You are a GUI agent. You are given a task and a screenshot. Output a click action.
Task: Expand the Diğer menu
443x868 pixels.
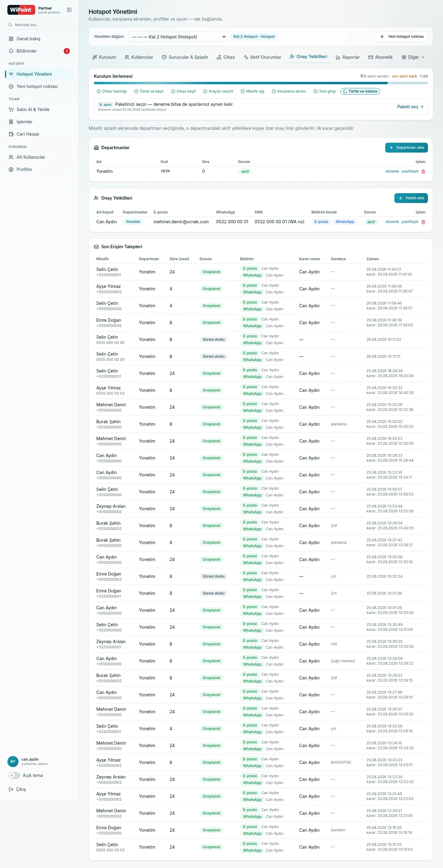coord(413,57)
